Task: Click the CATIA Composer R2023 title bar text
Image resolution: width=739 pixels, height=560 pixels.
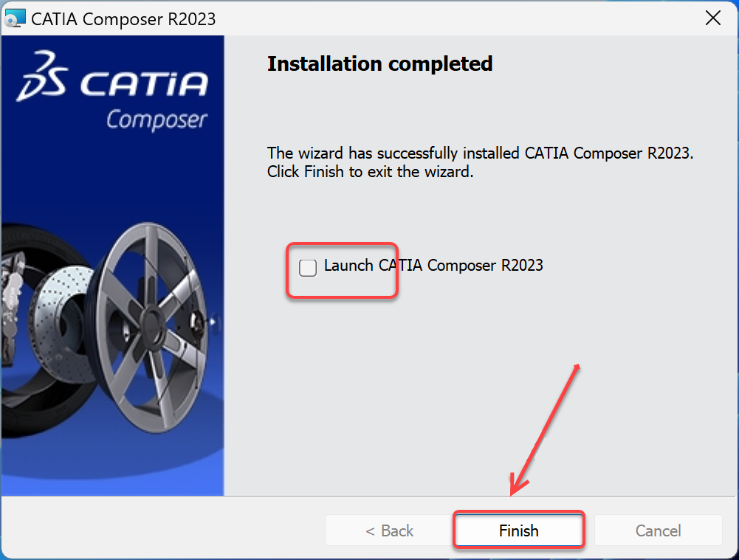Action: click(123, 18)
